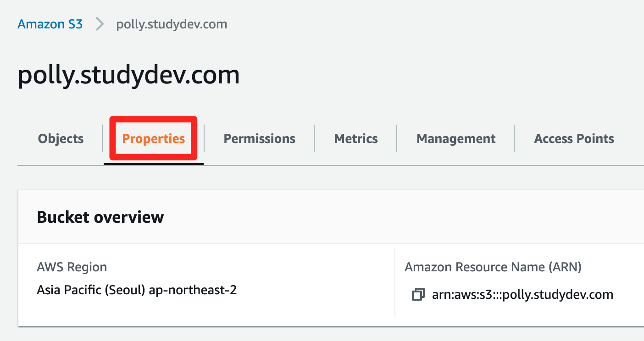This screenshot has height=341, width=644.
Task: Select the Asia Pacific (Seoul) ap-northeast-2 value
Action: [x=137, y=290]
